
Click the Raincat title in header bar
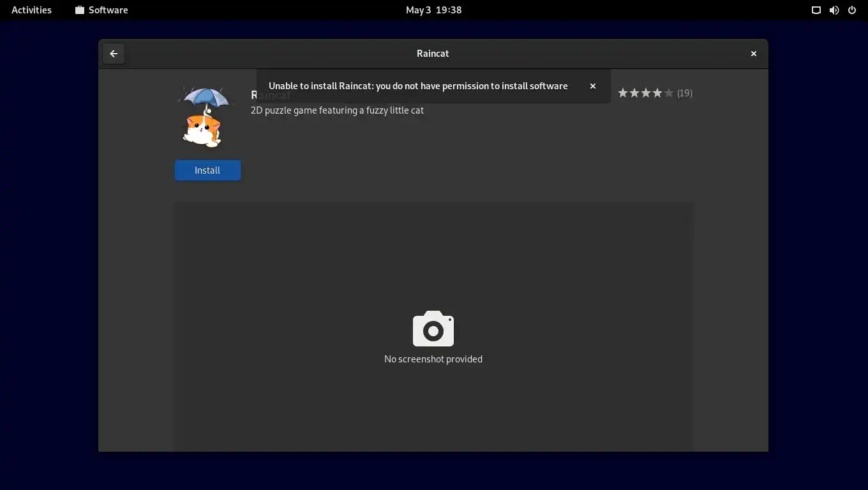pos(433,54)
